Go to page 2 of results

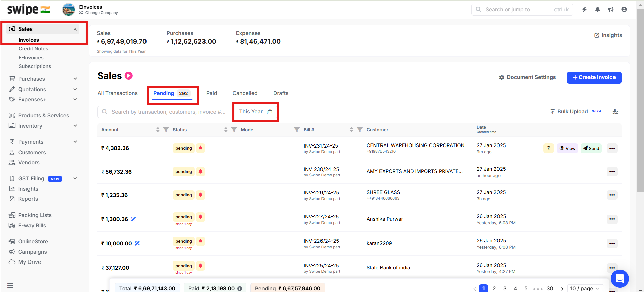(x=494, y=288)
